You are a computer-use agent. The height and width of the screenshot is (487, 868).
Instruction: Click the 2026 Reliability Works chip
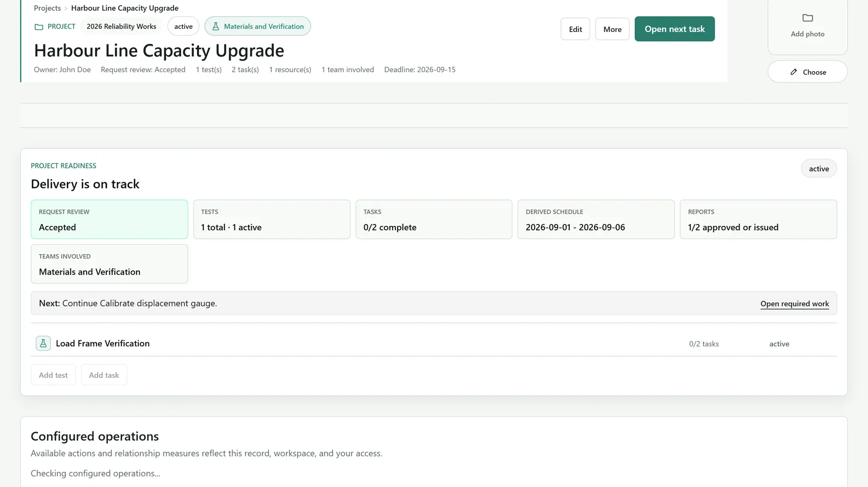(x=122, y=26)
